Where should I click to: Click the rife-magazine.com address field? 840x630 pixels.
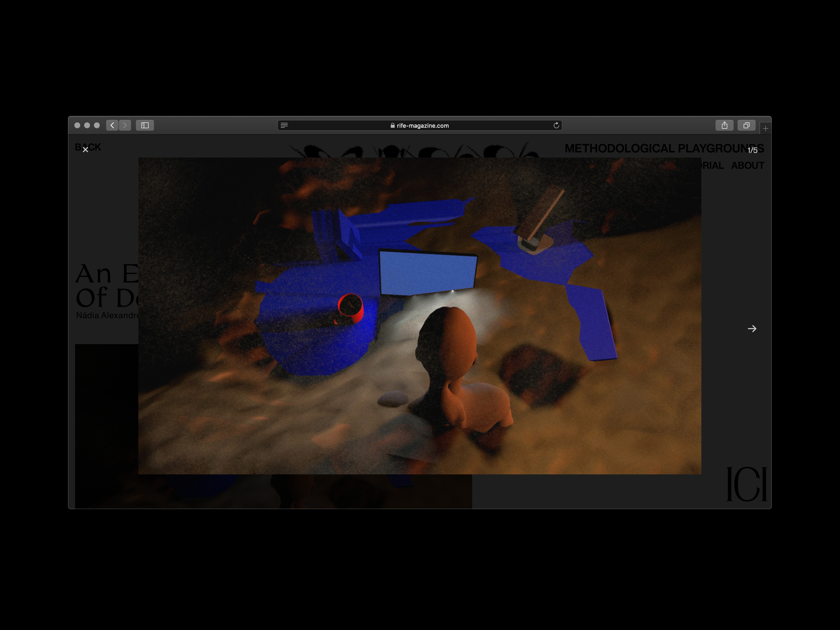pos(420,125)
